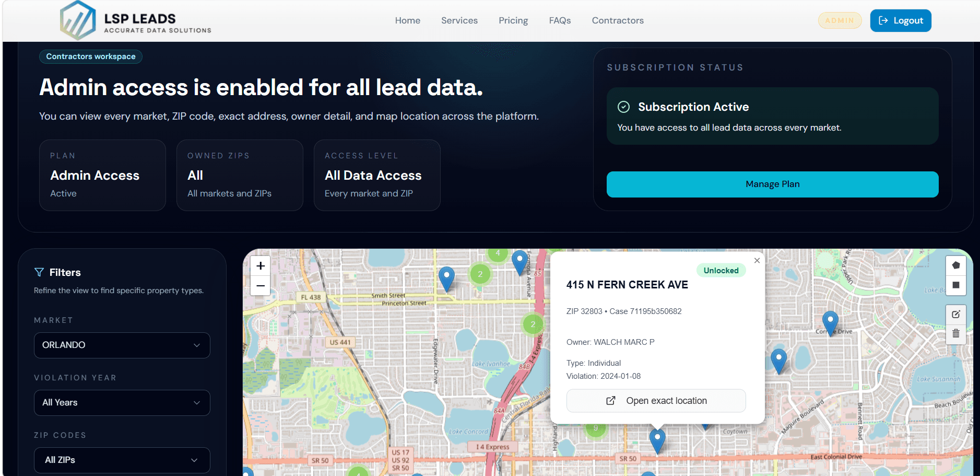Click the Admin Access plan card
The width and height of the screenshot is (980, 476).
coord(102,175)
